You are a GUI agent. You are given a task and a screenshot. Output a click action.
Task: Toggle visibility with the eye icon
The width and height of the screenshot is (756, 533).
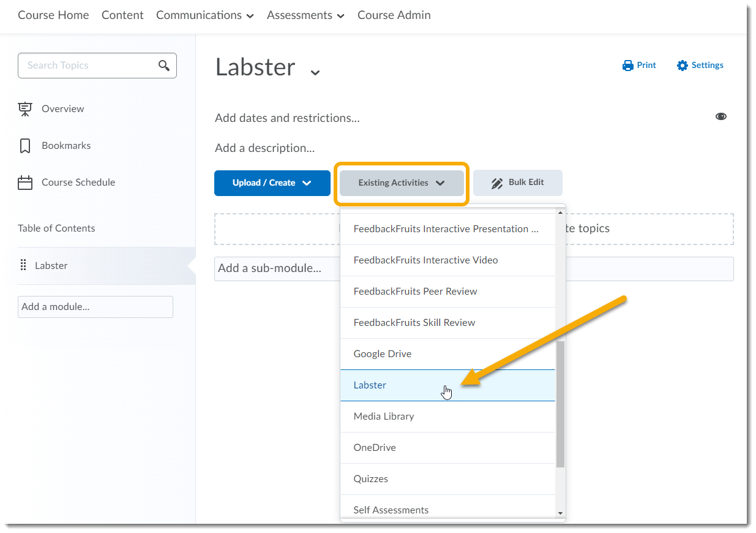[x=721, y=116]
